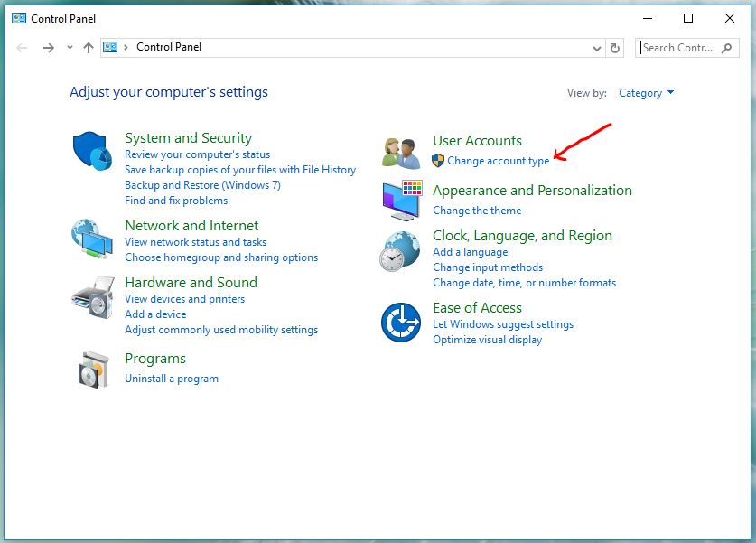Viewport: 756px width, 543px height.
Task: Open the View by Category dropdown
Action: tap(646, 93)
